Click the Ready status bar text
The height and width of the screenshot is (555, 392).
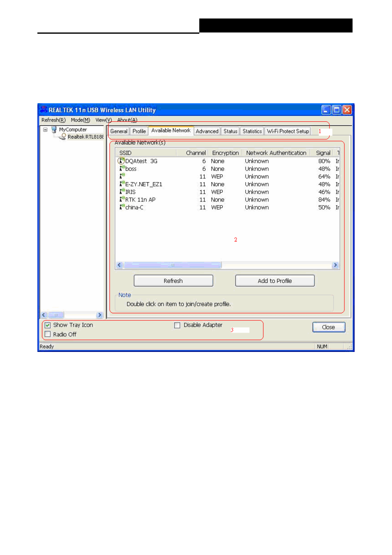tap(47, 347)
